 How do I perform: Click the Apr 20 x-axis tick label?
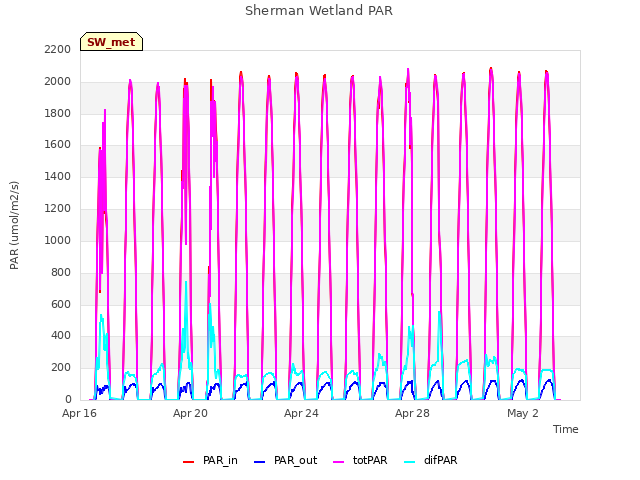click(190, 413)
